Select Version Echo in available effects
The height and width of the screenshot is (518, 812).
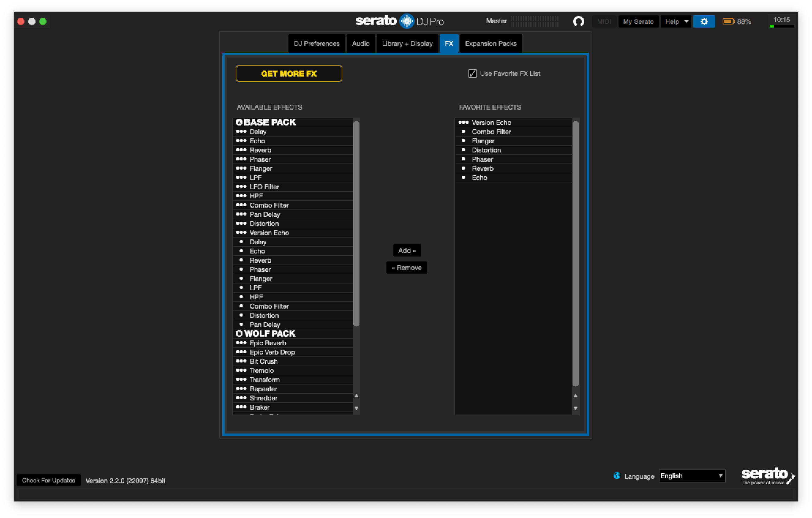click(293, 233)
